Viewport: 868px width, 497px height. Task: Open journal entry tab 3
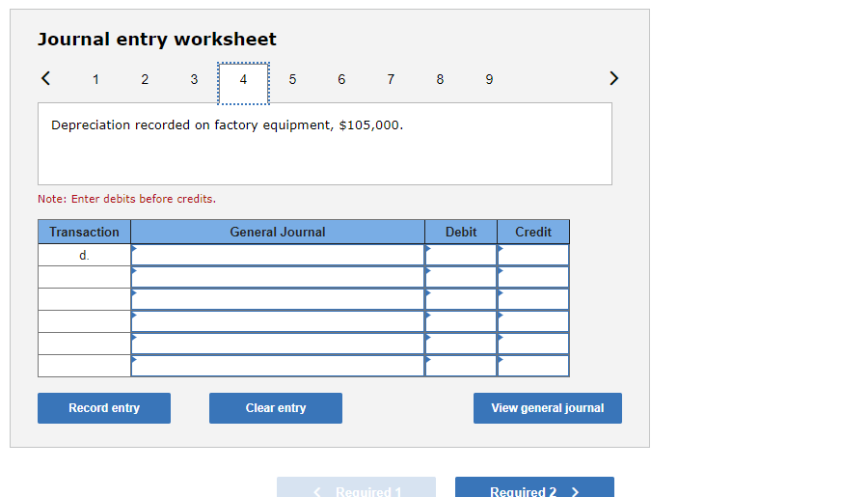194,79
